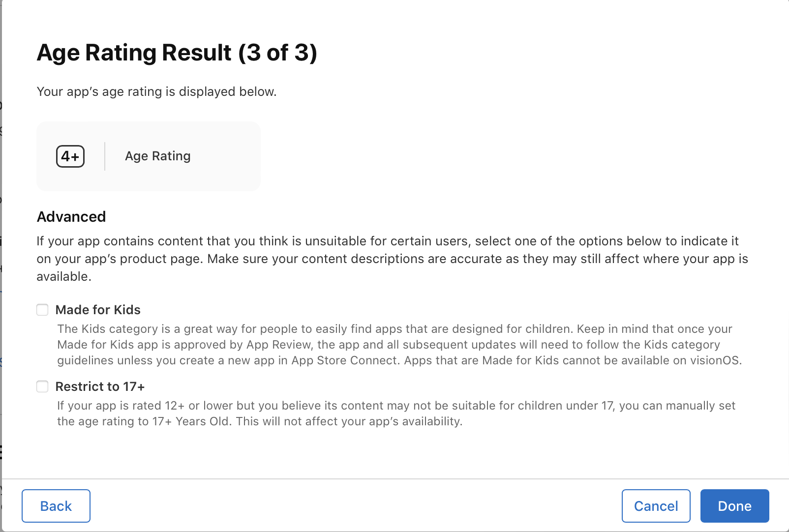789x532 pixels.
Task: Click 'App Store Connect' in Kids description
Action: (x=344, y=360)
